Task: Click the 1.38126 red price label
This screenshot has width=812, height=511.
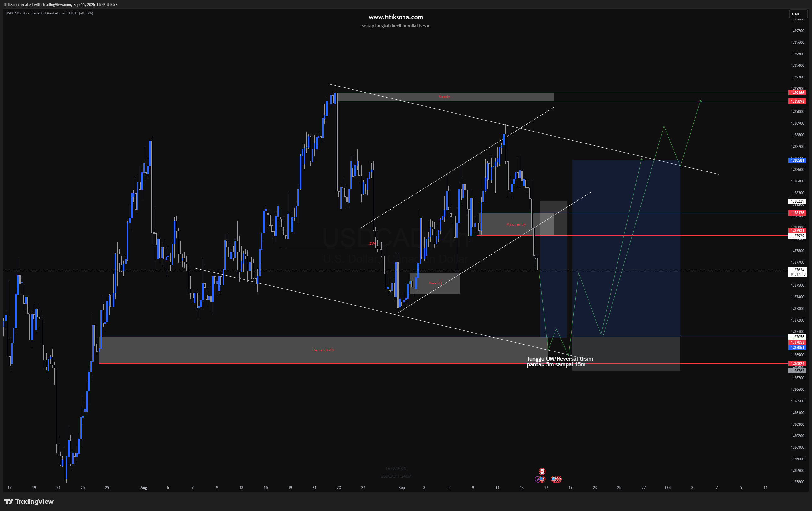Action: tap(798, 213)
